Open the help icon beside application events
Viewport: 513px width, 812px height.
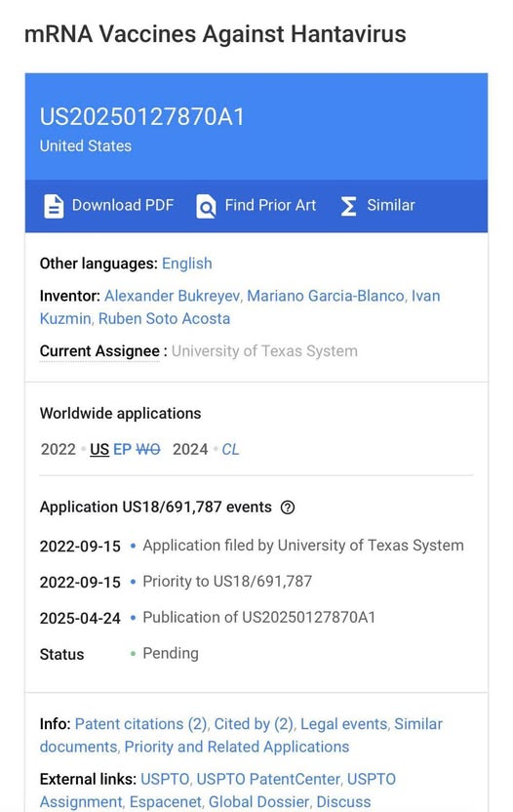288,507
